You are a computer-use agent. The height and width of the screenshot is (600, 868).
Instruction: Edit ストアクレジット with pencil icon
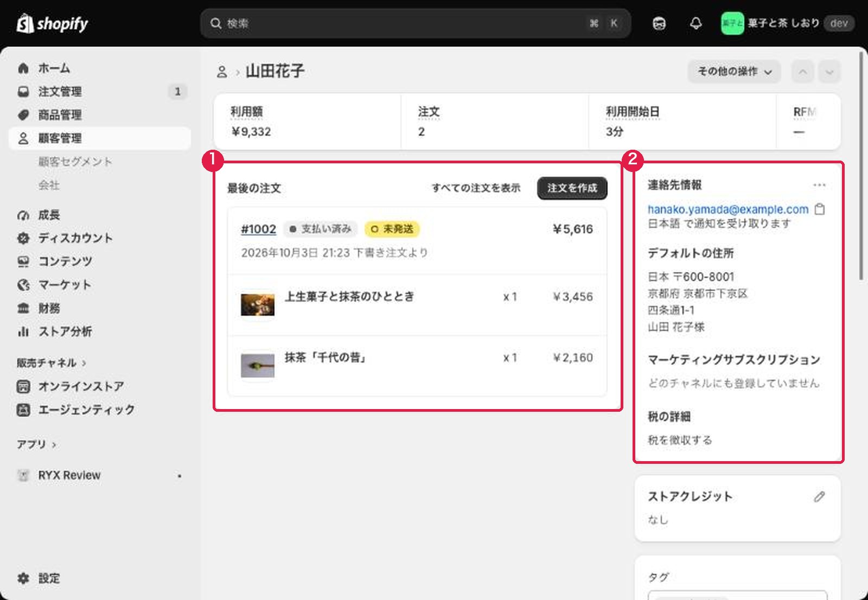pos(819,496)
